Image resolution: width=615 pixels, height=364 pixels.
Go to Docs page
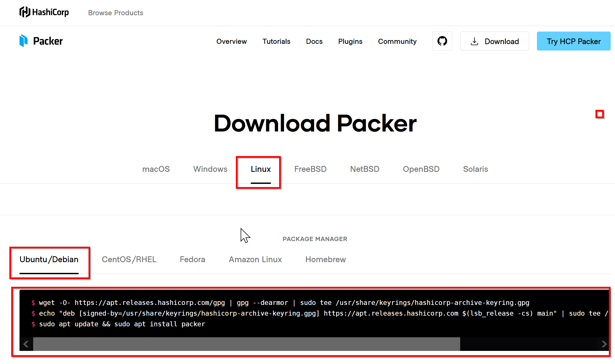[314, 41]
